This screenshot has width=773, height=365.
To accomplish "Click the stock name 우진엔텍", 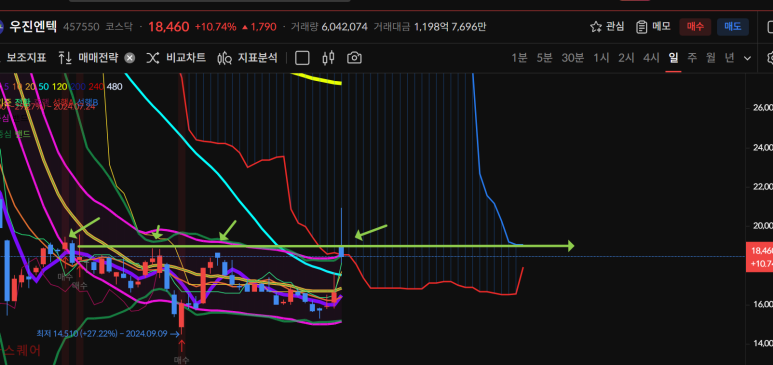I will click(34, 27).
